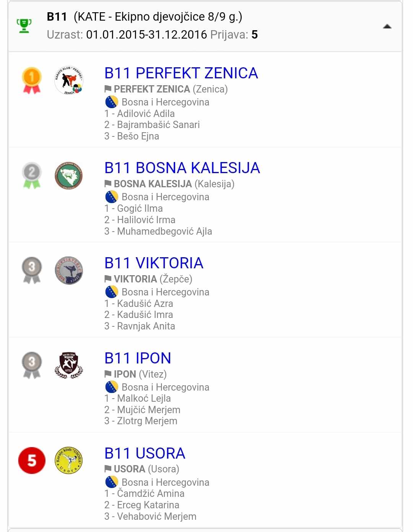
Task: Click the flag icon next to PERFEKT ZENICA
Action: [108, 89]
